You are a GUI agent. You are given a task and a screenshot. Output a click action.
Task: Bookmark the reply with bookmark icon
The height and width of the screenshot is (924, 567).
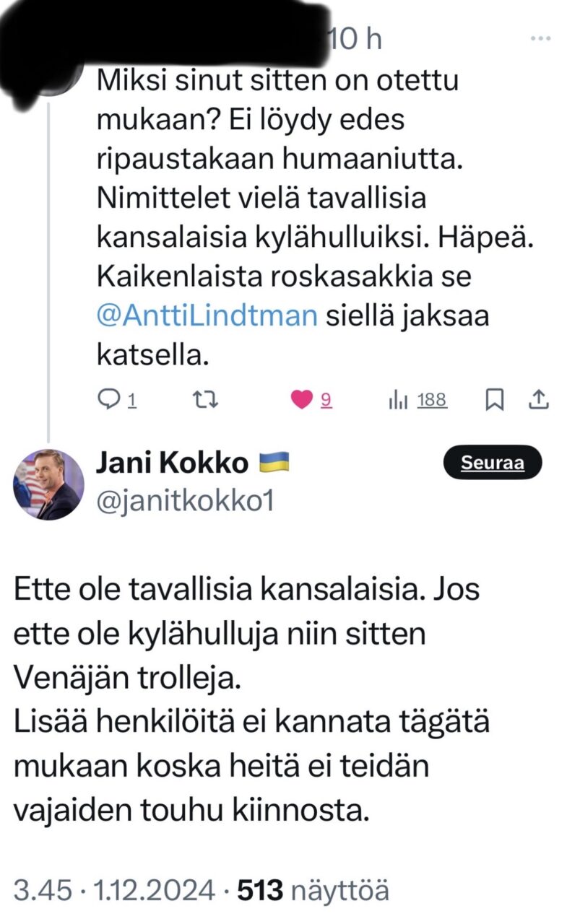(x=495, y=399)
